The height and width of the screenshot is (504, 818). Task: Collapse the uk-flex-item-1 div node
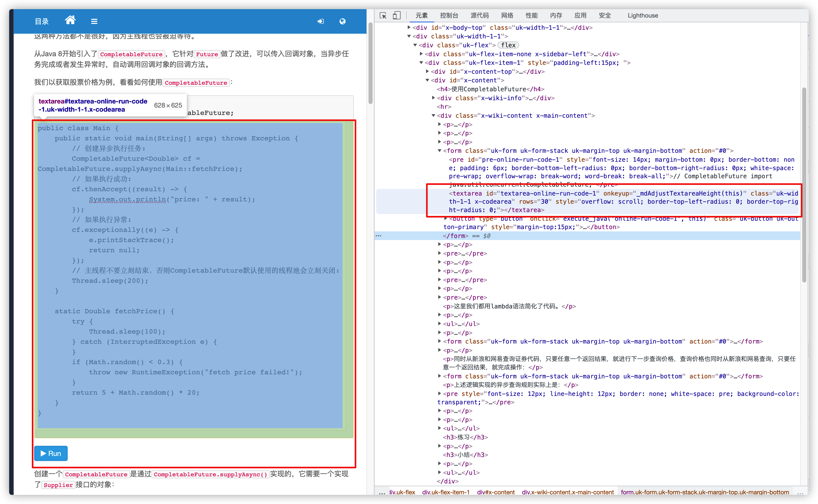[x=421, y=63]
